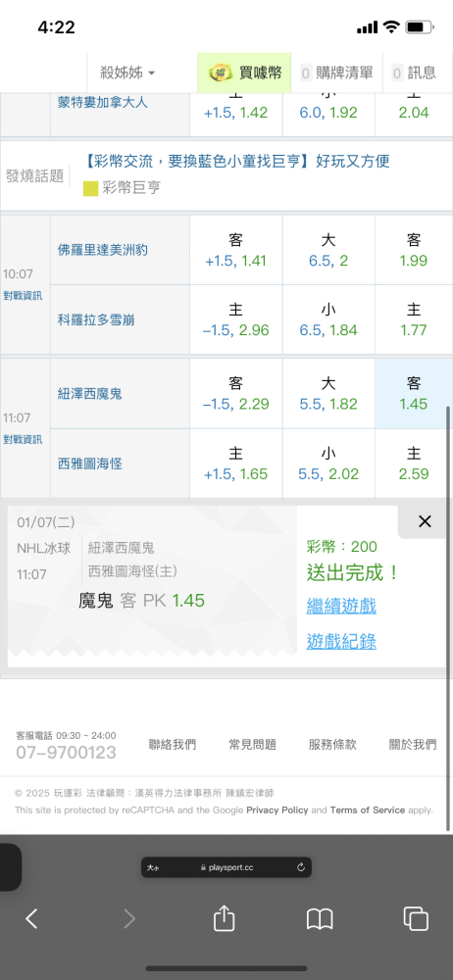Open Safari bookmarks icon
Image resolution: width=453 pixels, height=980 pixels.
coord(320,919)
